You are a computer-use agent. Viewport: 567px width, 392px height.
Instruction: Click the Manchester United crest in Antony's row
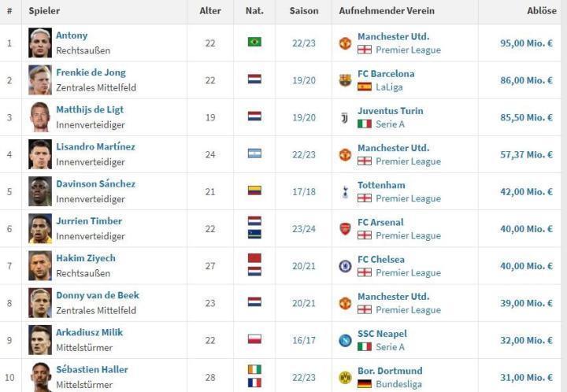coord(345,43)
